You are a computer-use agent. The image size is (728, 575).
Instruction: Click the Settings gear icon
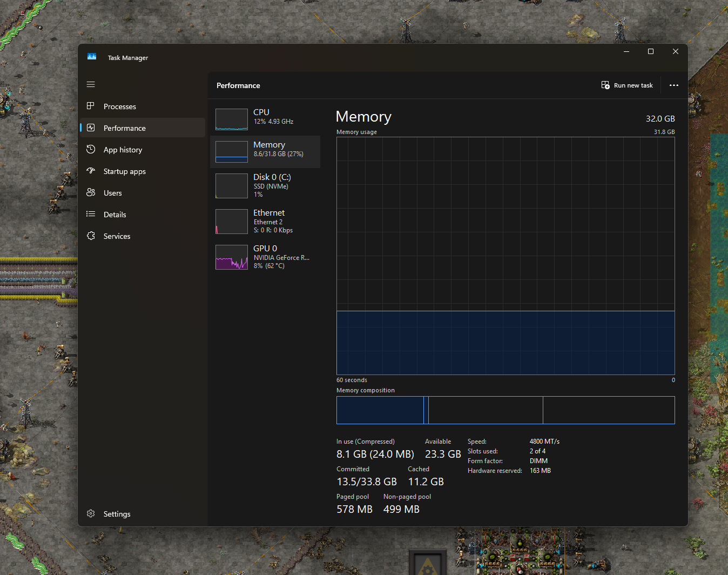pyautogui.click(x=91, y=513)
